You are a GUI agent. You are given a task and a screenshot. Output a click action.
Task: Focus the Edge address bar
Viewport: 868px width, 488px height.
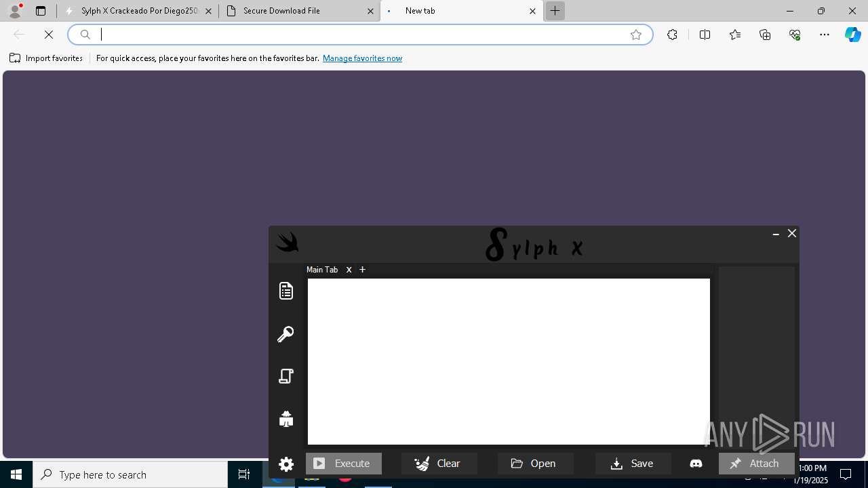(359, 35)
